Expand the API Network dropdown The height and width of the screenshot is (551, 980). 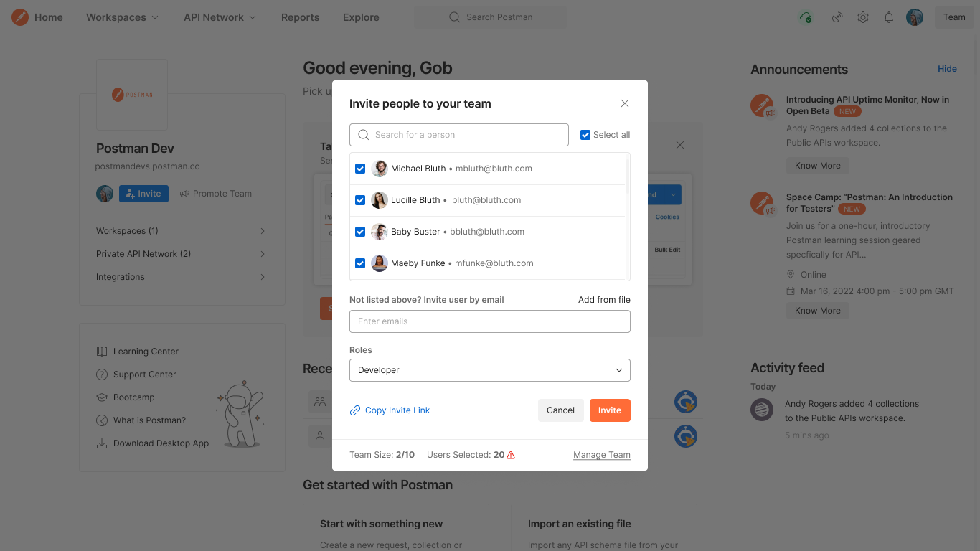(220, 17)
